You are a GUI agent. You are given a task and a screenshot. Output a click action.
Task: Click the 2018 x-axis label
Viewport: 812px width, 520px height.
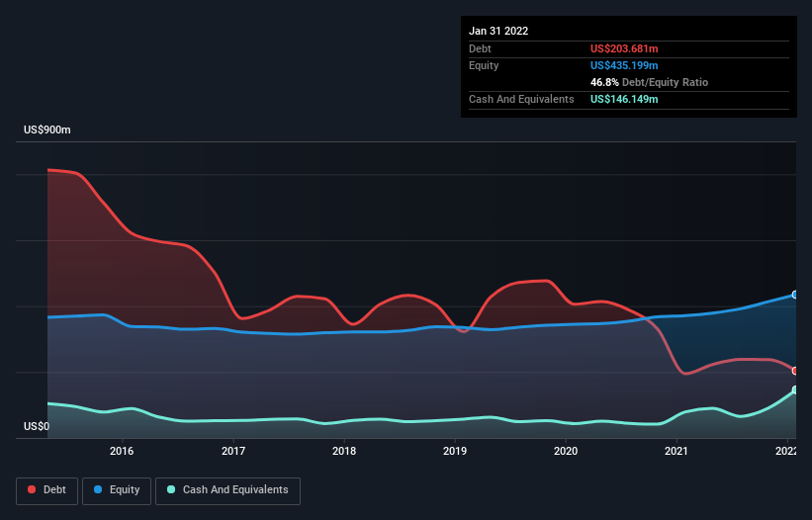344,451
